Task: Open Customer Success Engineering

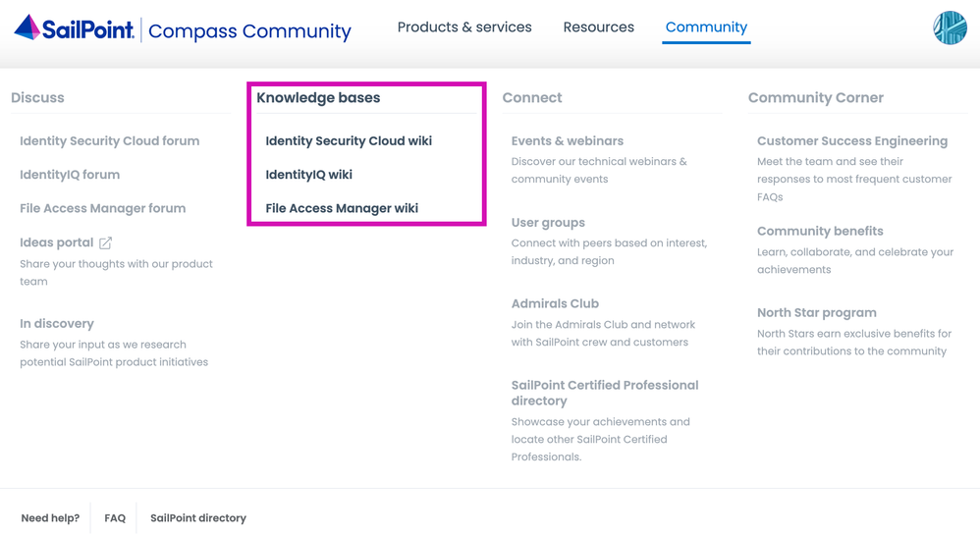Action: [x=851, y=141]
